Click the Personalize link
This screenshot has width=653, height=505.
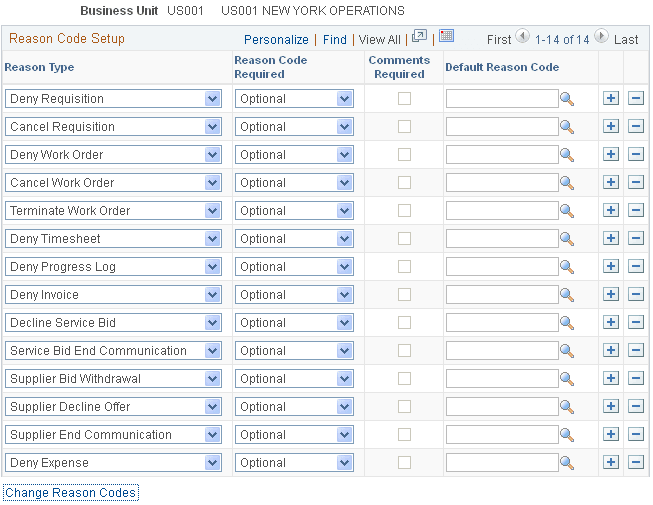tap(276, 39)
